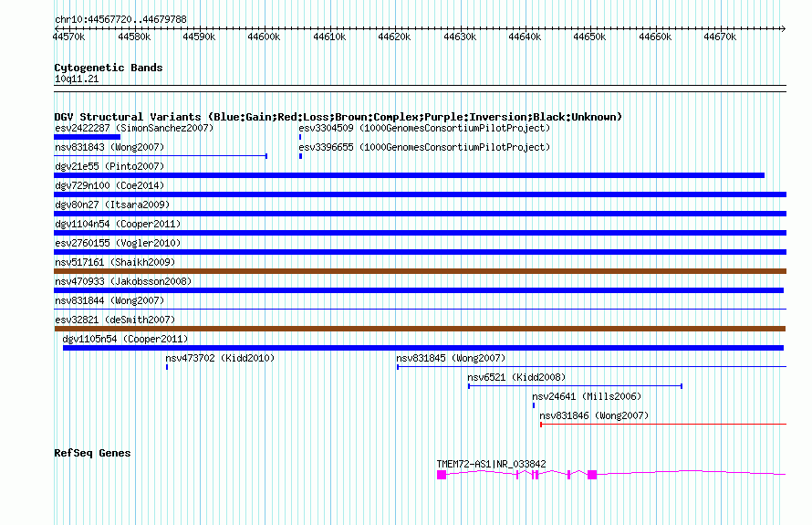Select the nsv6521 blue variant line

pos(576,386)
